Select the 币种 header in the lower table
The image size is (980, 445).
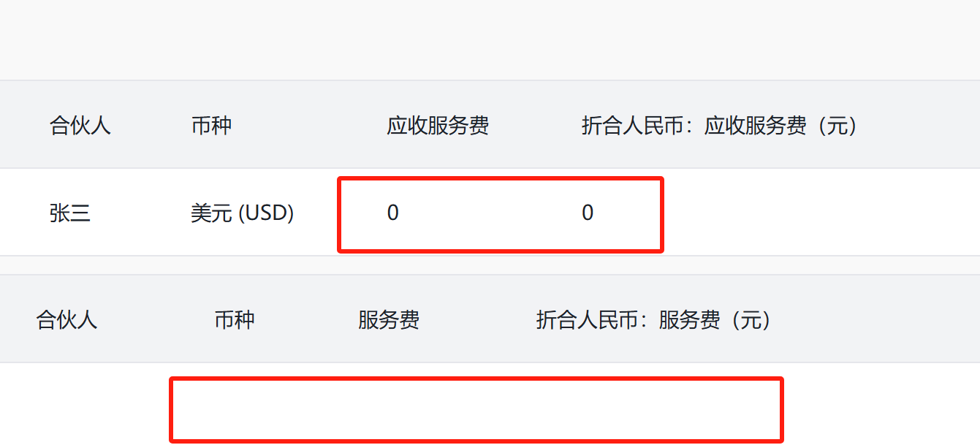coord(235,320)
